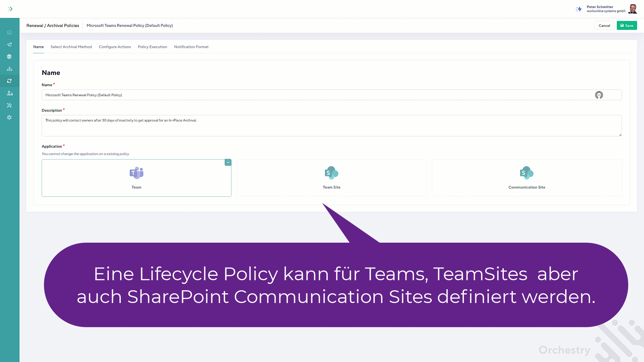
Task: Click the paper plane sidebar icon
Action: click(x=9, y=45)
